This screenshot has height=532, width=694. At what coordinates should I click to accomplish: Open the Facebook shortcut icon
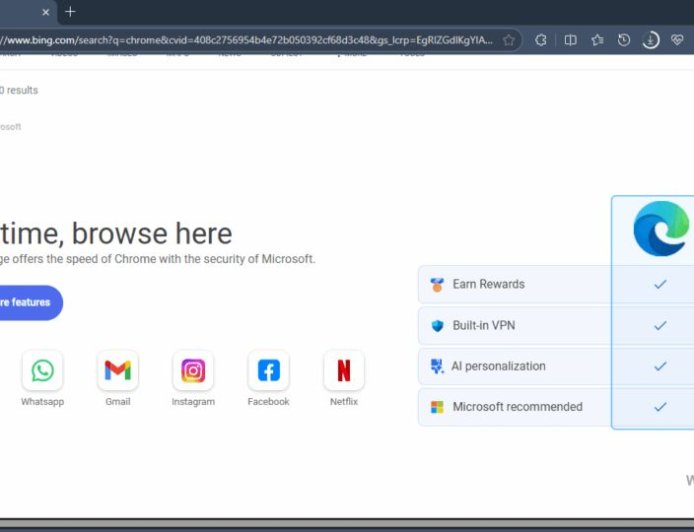(269, 370)
